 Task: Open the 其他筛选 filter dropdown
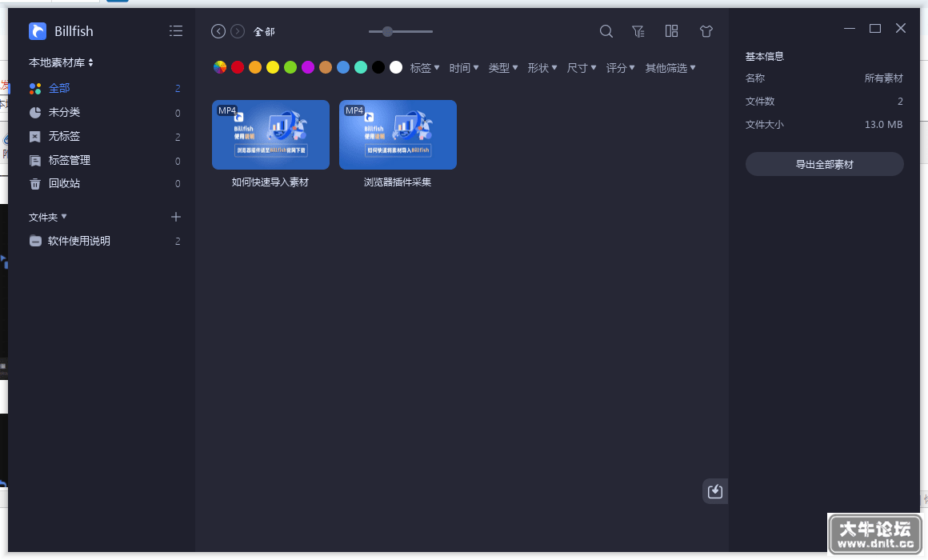[x=670, y=68]
